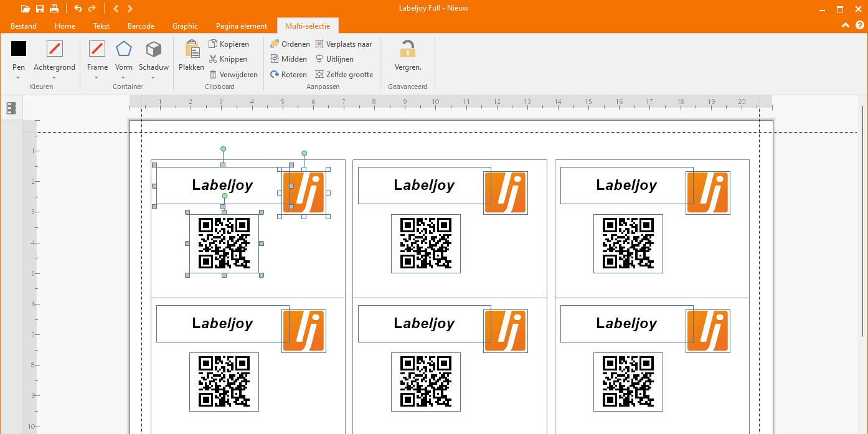
Task: Select the orange logo in the bottom-right label
Action: pyautogui.click(x=708, y=331)
